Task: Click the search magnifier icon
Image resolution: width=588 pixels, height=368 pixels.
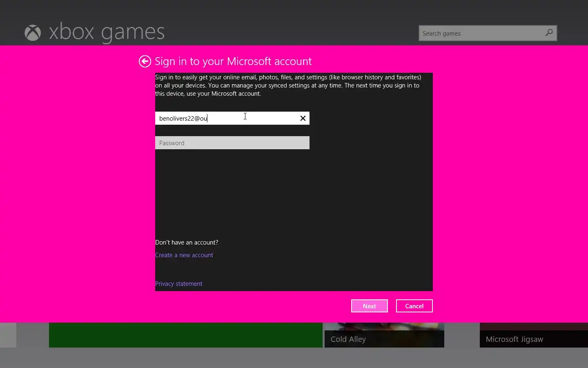Action: [x=549, y=33]
